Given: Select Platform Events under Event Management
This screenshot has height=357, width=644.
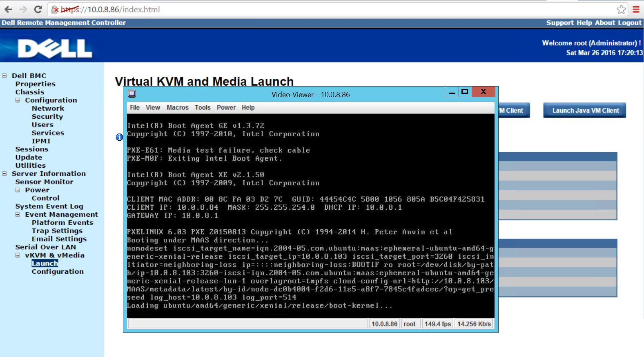Looking at the screenshot, I should [62, 222].
